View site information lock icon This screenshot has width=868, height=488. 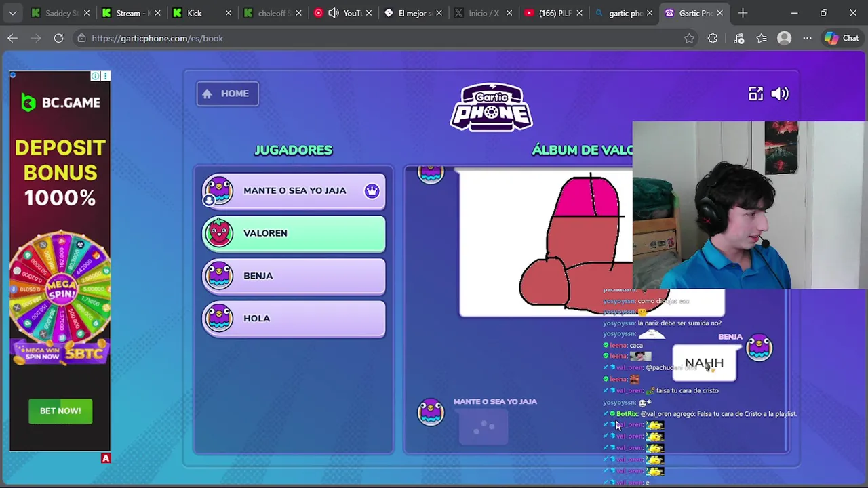[x=81, y=39]
